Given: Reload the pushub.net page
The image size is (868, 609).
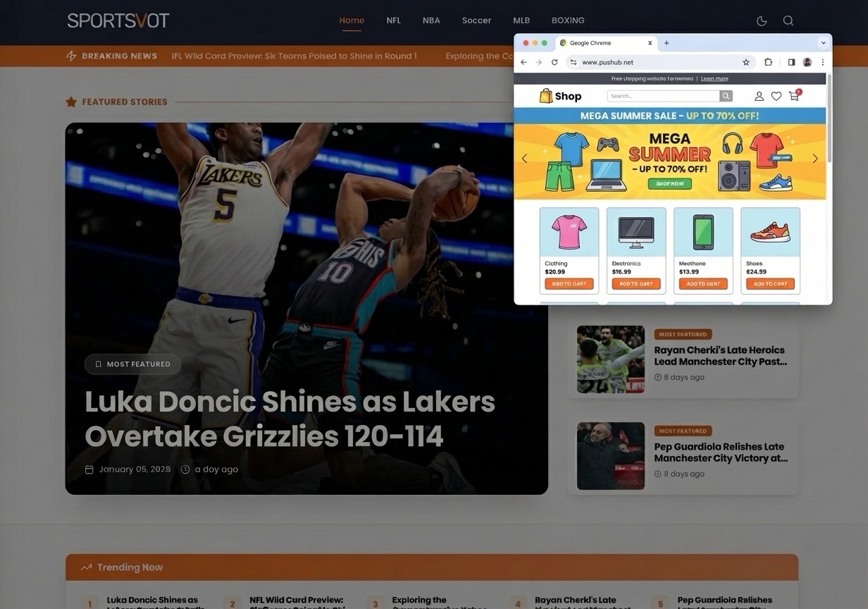Looking at the screenshot, I should (554, 62).
